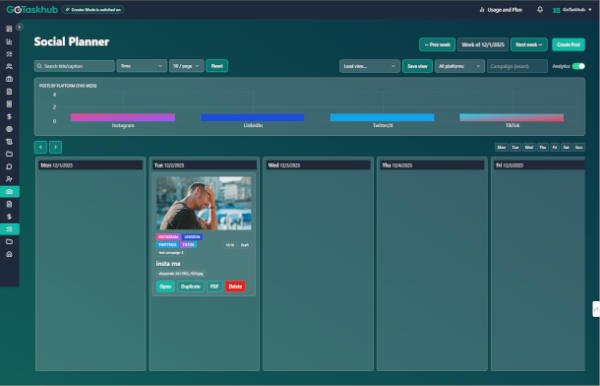Viewport: 600px width, 386px height.
Task: Click the Prev week button
Action: coord(437,45)
